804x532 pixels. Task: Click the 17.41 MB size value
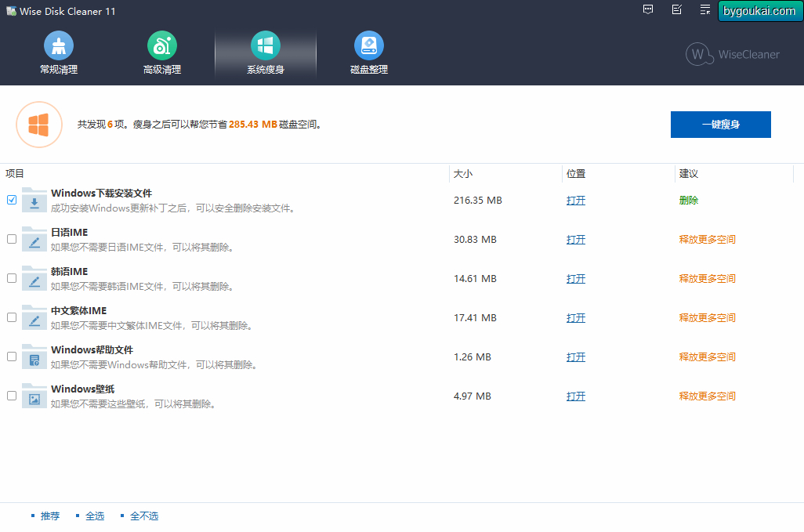[x=475, y=318]
